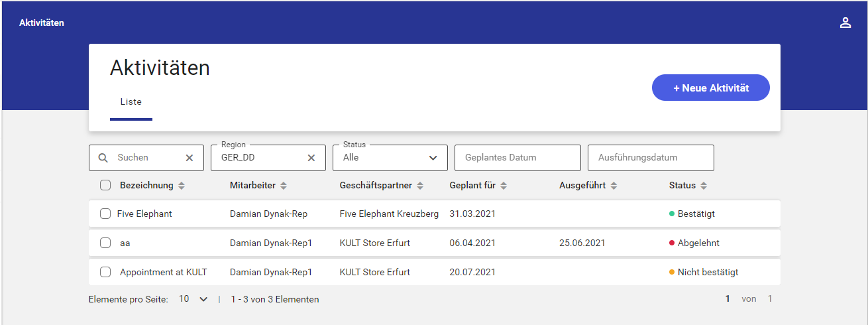Screen dimensions: 868x325
Task: Open the Status filter dropdown
Action: (x=390, y=158)
